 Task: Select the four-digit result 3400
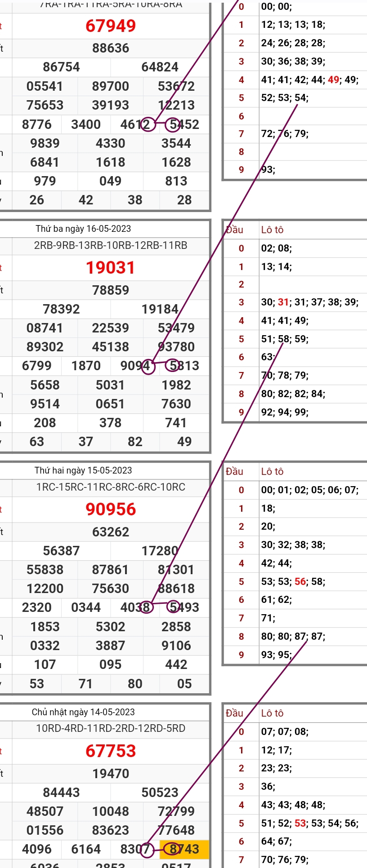click(86, 124)
